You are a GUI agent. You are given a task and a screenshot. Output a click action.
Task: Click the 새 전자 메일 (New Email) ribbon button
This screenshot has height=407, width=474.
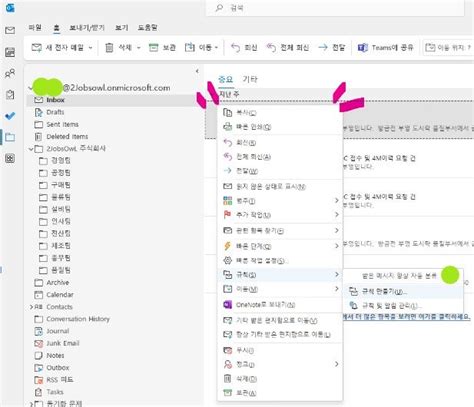pyautogui.click(x=58, y=48)
